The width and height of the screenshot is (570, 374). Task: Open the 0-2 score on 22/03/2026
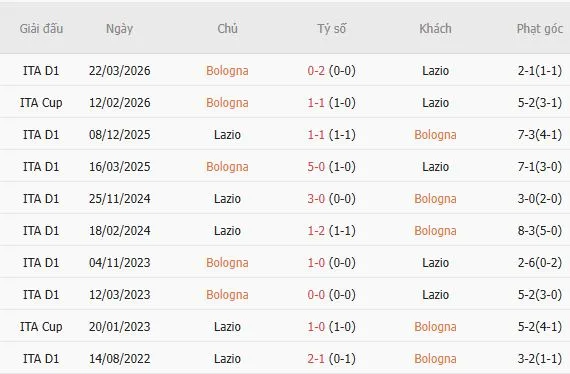click(316, 71)
